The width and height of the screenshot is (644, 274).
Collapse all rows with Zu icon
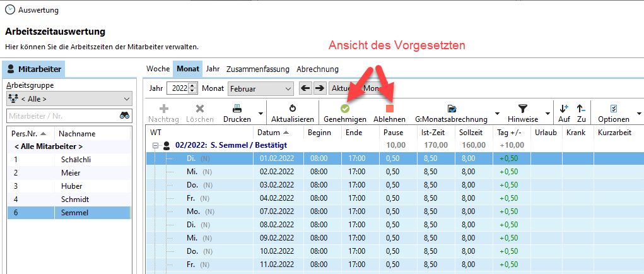(x=581, y=109)
